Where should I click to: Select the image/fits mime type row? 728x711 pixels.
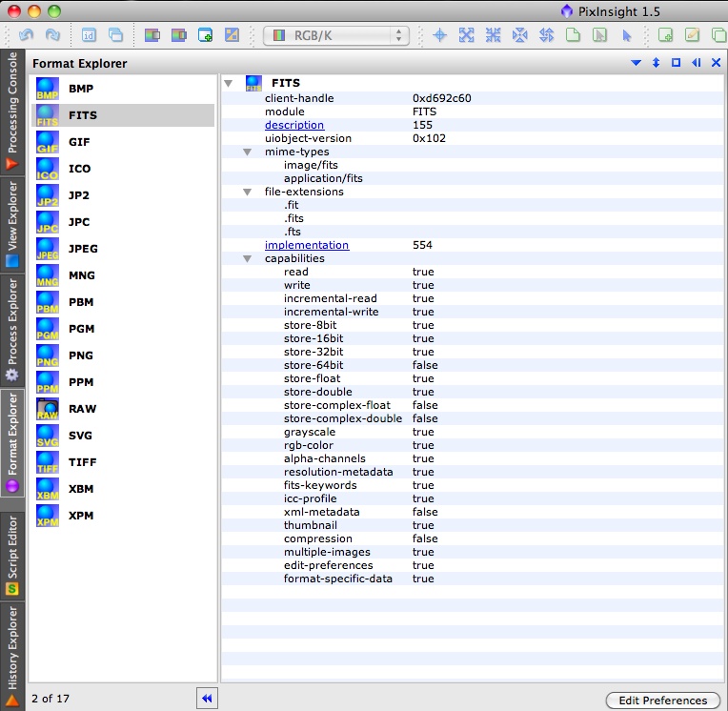tap(473, 165)
